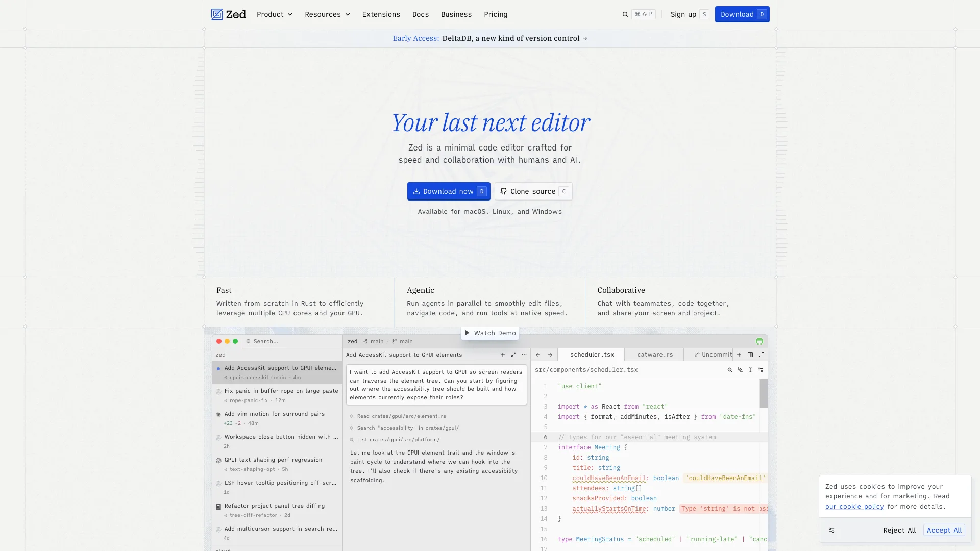This screenshot has height=551, width=980.
Task: Click the play icon on Watch Demo
Action: 467,333
